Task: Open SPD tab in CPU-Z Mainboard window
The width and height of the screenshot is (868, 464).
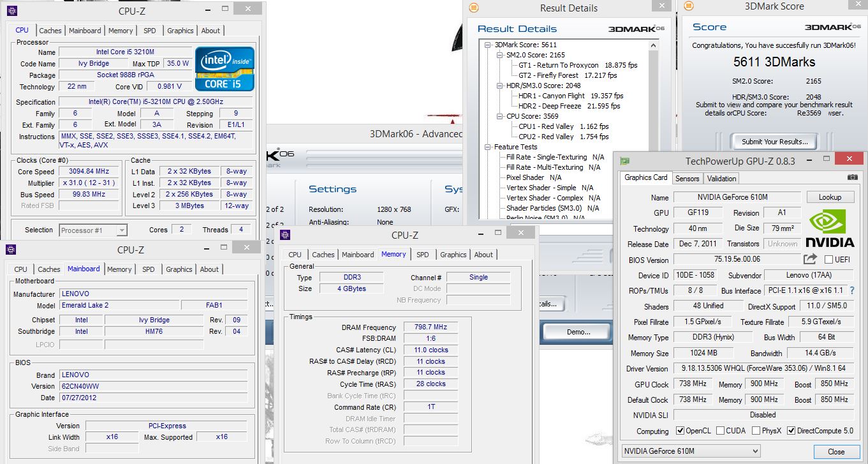Action: tap(148, 269)
